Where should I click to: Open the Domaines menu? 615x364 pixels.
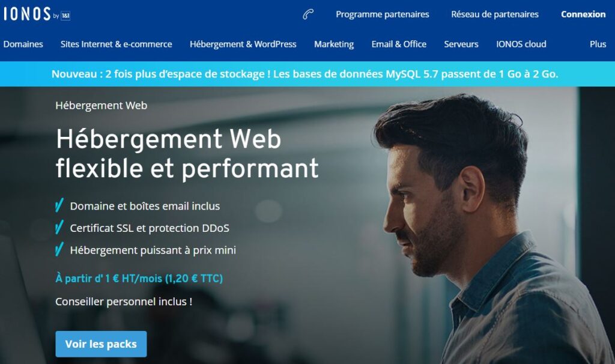(23, 44)
